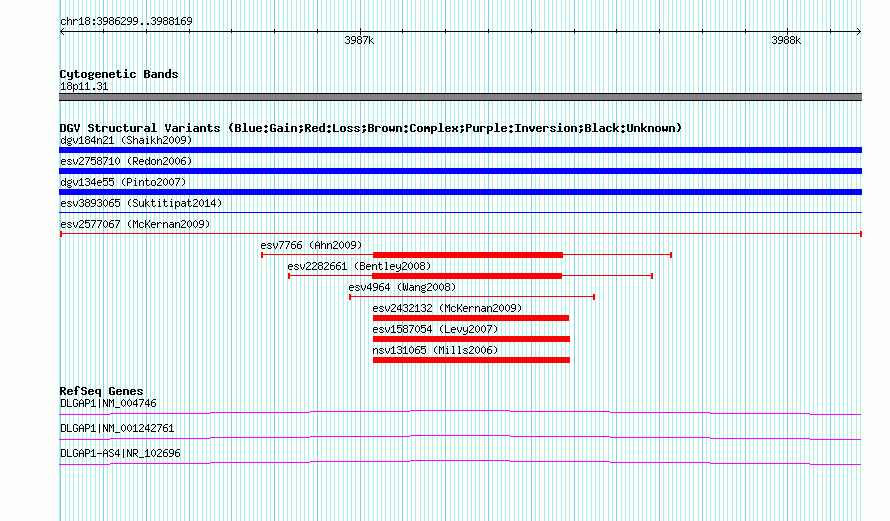Click the right arrow of the ruler

pos(859,31)
